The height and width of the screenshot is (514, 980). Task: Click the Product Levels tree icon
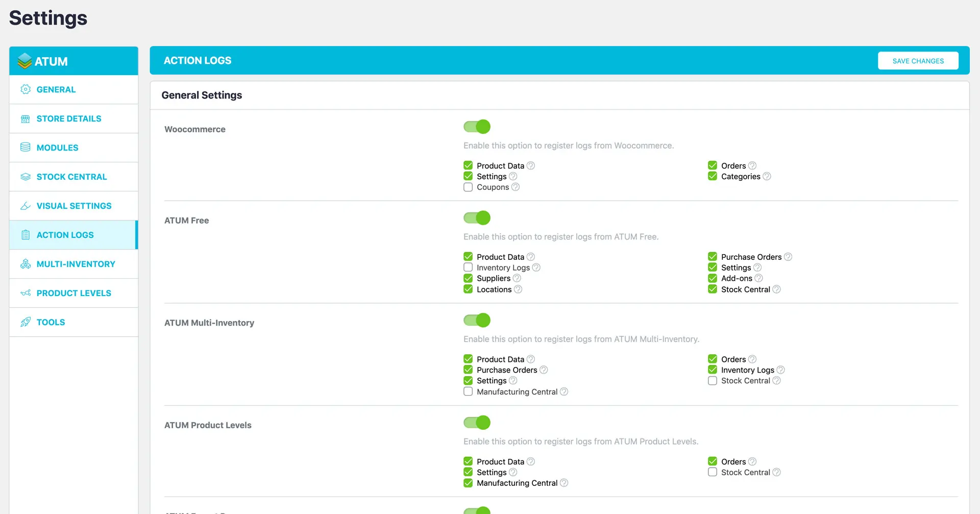pos(26,293)
